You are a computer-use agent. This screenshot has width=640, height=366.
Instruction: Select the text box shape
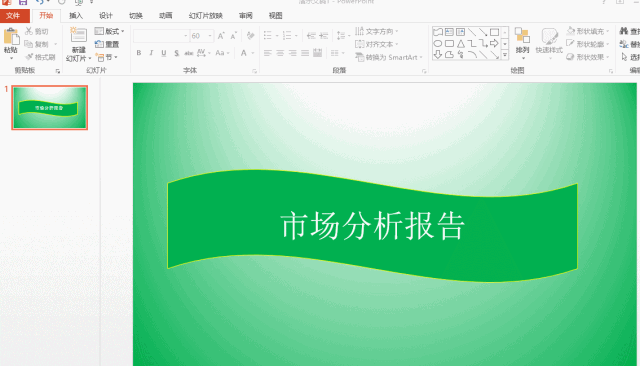click(x=449, y=32)
